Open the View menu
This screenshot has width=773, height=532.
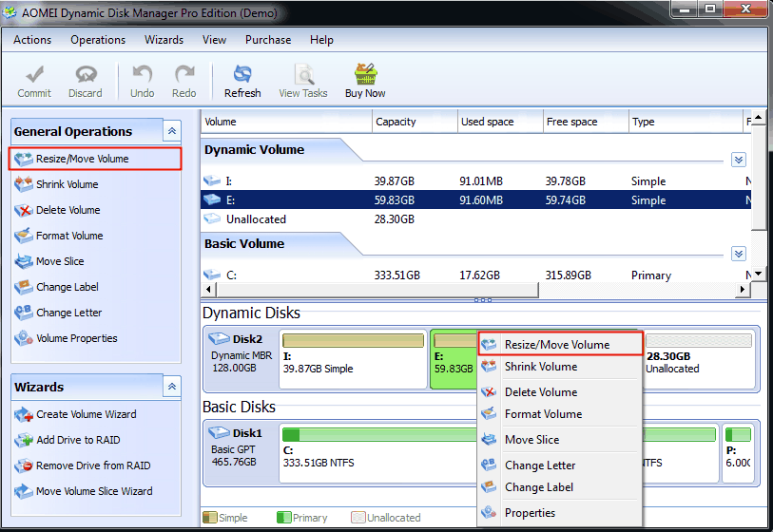coord(214,40)
